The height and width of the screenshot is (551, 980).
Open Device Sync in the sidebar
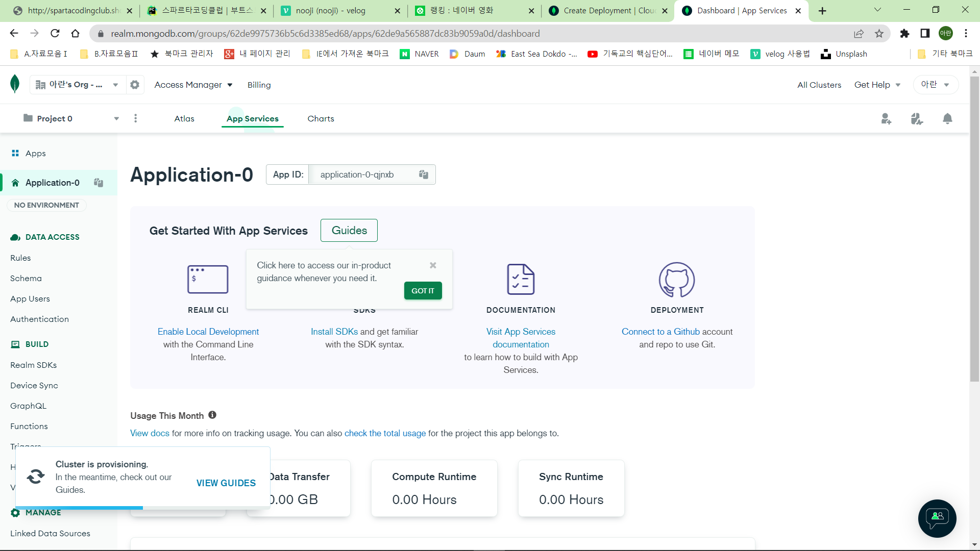pos(34,386)
